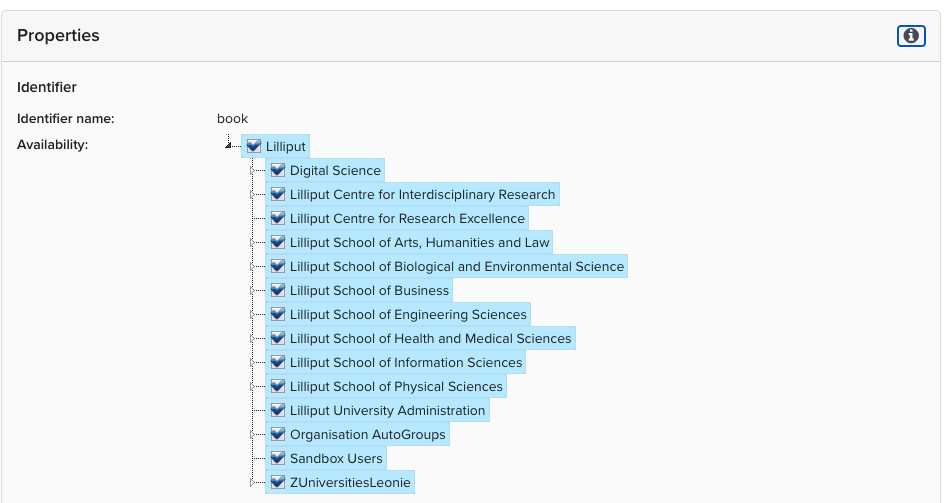The height and width of the screenshot is (503, 950).
Task: Select Lilliput School of Biological and Environmental Science
Action: 456,267
